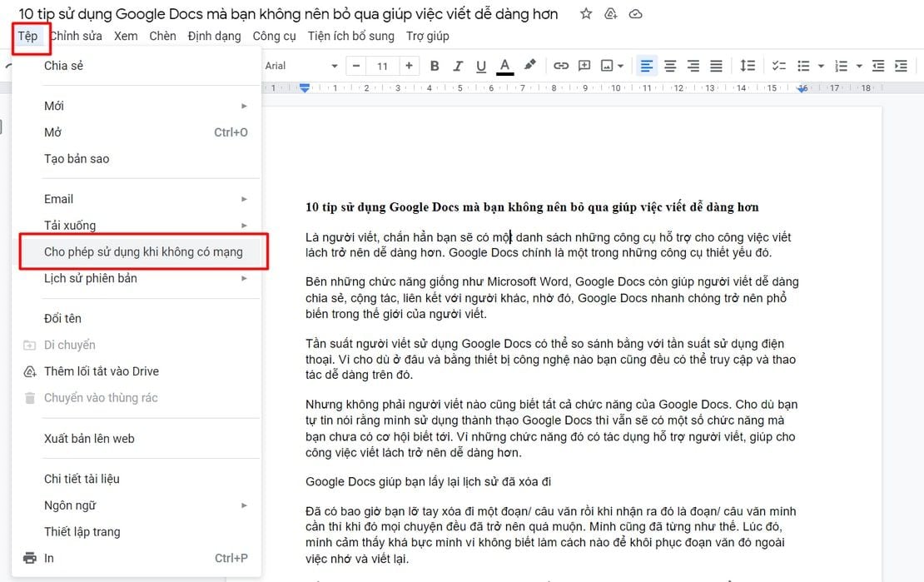Open the Tiện ích bổ sung menu

point(350,36)
